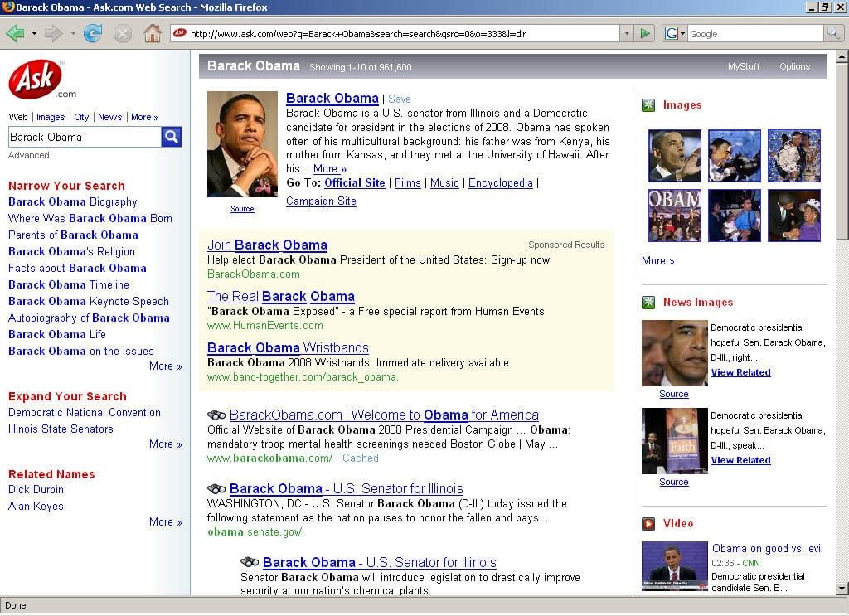The height and width of the screenshot is (616, 849).
Task: Expand More under Expand Your Search
Action: (165, 444)
